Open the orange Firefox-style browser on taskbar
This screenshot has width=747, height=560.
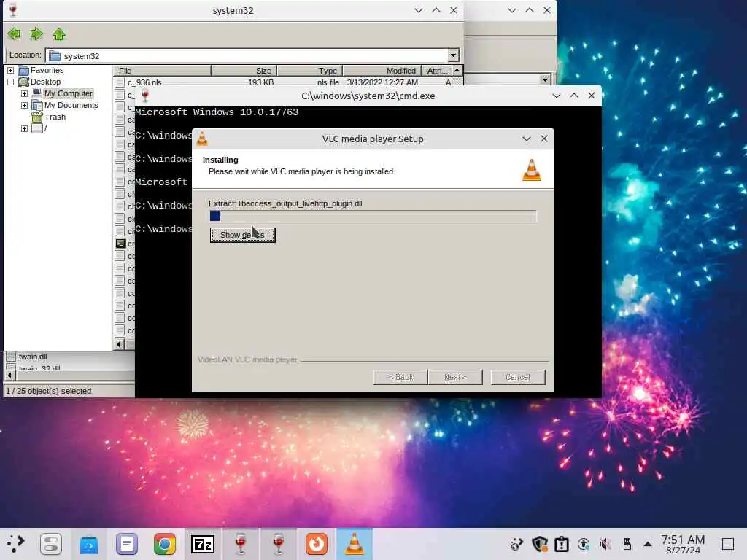tap(317, 544)
